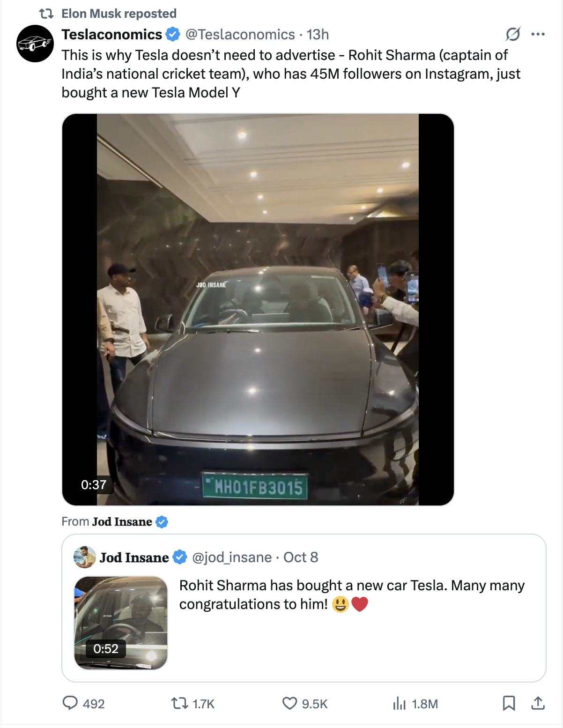Click the share post icon

(x=538, y=703)
